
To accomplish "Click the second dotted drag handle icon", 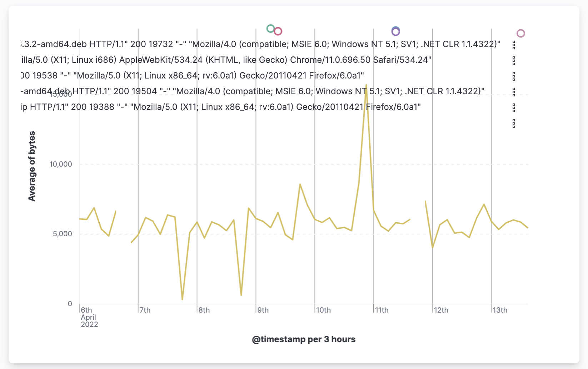I will point(514,61).
